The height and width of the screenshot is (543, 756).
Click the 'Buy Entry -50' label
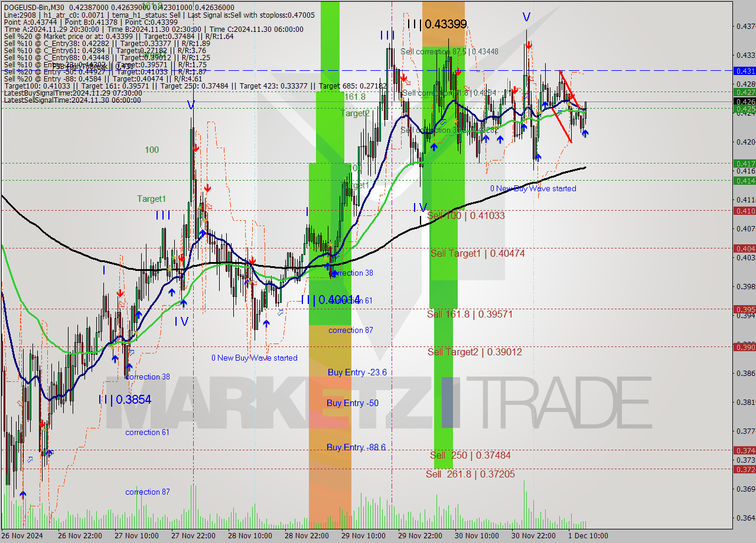(x=353, y=403)
